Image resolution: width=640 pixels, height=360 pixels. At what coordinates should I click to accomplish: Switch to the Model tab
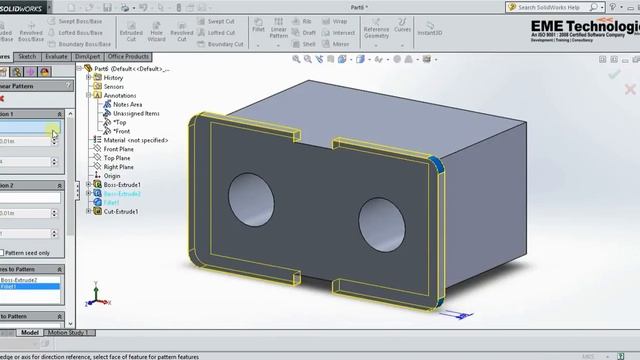[x=30, y=333]
